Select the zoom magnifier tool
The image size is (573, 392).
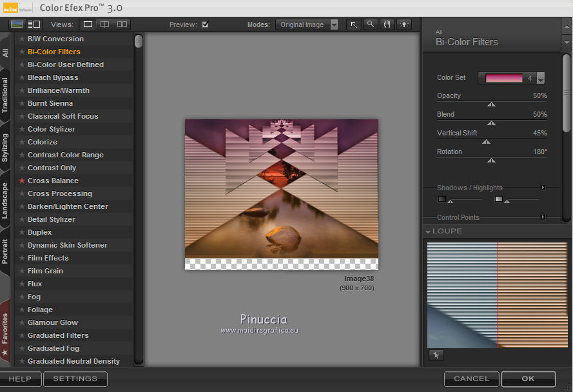coord(370,24)
